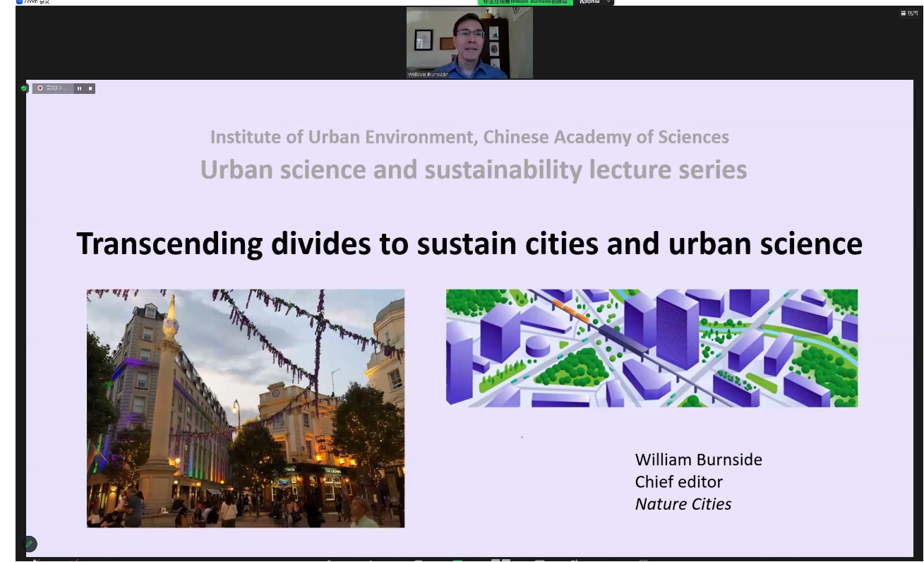This screenshot has height=562, width=924.
Task: Pause the Zoom recording
Action: point(79,88)
